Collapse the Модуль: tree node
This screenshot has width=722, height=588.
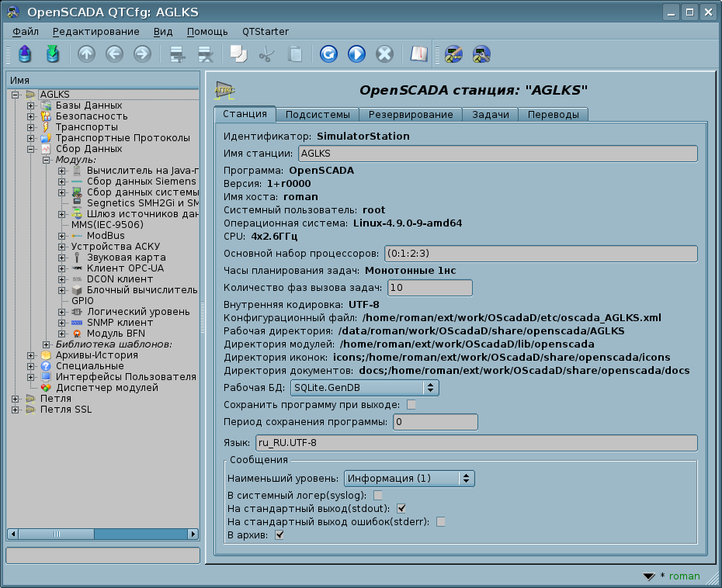coord(46,160)
